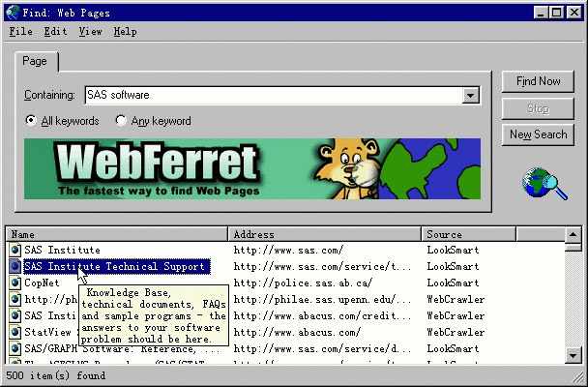Select the All keywords radio button
The width and height of the screenshot is (588, 387).
point(31,121)
